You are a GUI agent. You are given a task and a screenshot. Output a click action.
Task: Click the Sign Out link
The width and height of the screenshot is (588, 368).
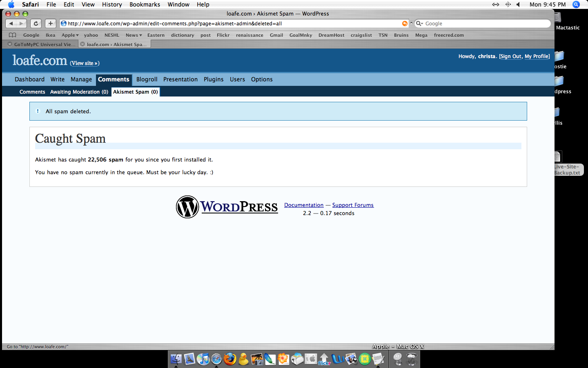pyautogui.click(x=511, y=56)
